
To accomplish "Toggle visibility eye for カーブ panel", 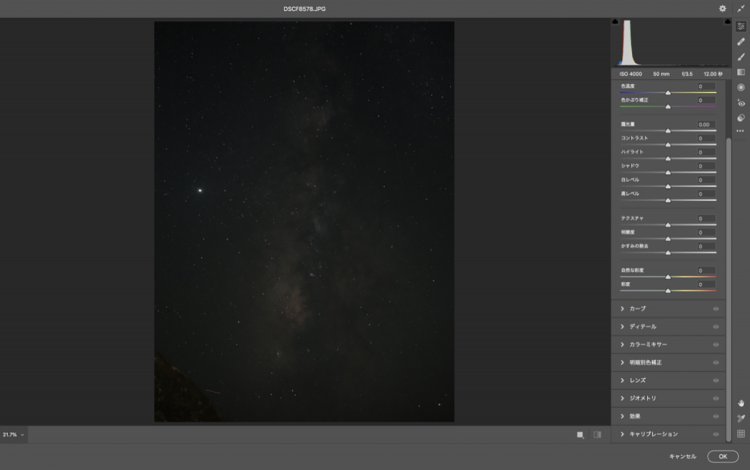I will (716, 309).
